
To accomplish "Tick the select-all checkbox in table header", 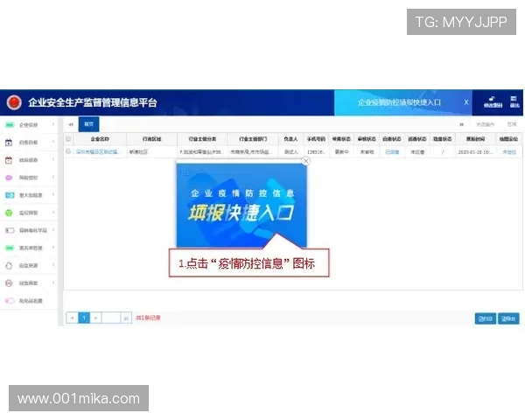I will pos(68,138).
